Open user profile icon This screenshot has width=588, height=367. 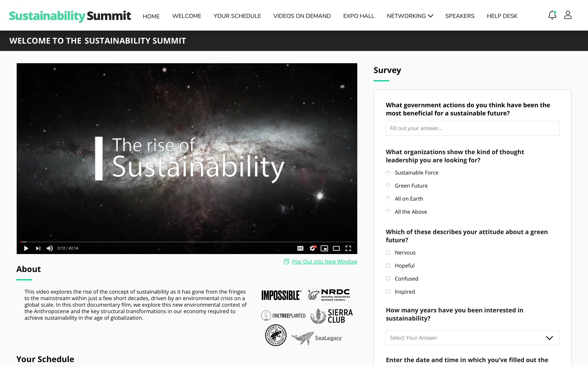(x=568, y=15)
